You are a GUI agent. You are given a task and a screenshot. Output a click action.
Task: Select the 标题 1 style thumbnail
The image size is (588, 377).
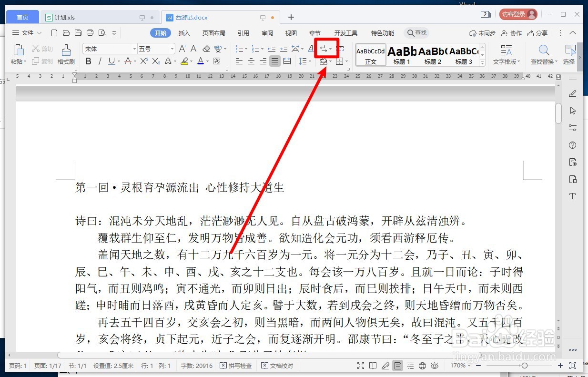(x=402, y=54)
